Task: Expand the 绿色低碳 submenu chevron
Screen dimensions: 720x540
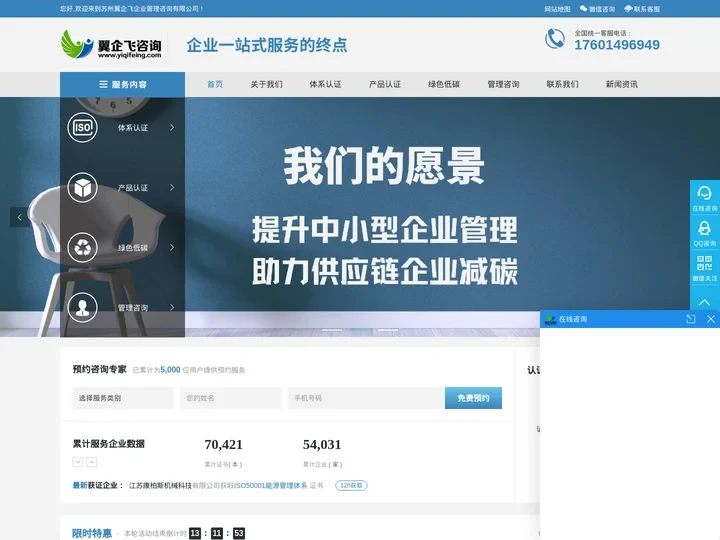Action: click(172, 248)
